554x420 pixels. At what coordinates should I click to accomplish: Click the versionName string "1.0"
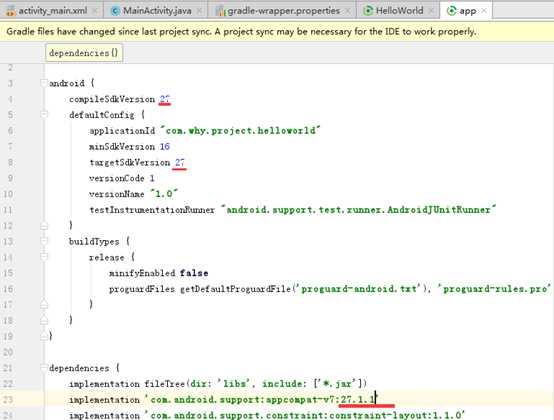coord(164,194)
